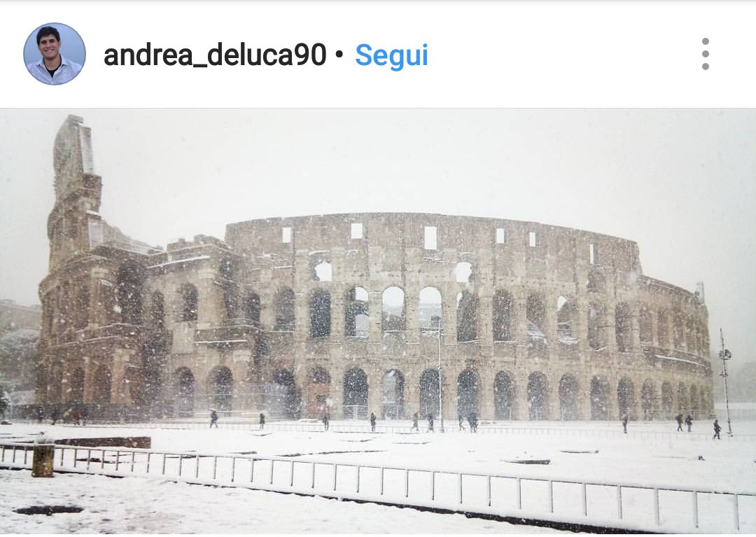
Task: Click the bright open arch on the second tier
Action: pos(393,309)
